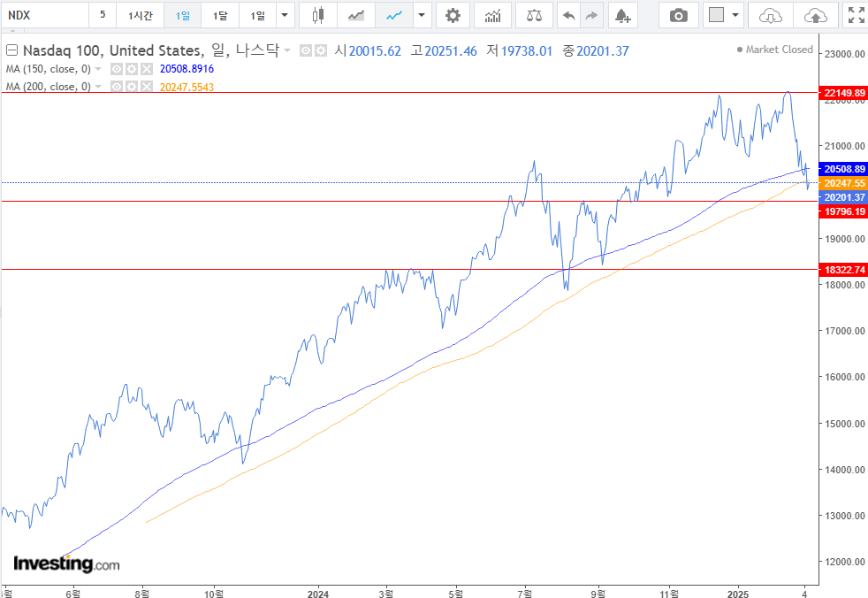Click open value 20015.62
This screenshot has width=868, height=598.
tap(375, 51)
